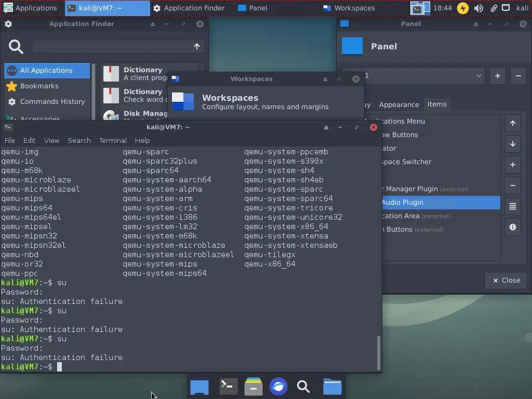Select Audio Plugin item in list
This screenshot has width=532, height=399.
pyautogui.click(x=441, y=202)
